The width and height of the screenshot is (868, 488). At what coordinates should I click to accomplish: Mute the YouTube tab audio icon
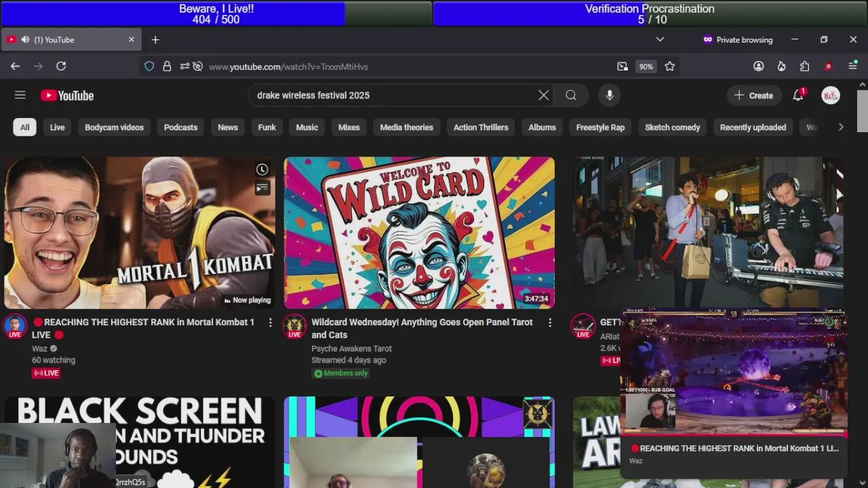[25, 40]
